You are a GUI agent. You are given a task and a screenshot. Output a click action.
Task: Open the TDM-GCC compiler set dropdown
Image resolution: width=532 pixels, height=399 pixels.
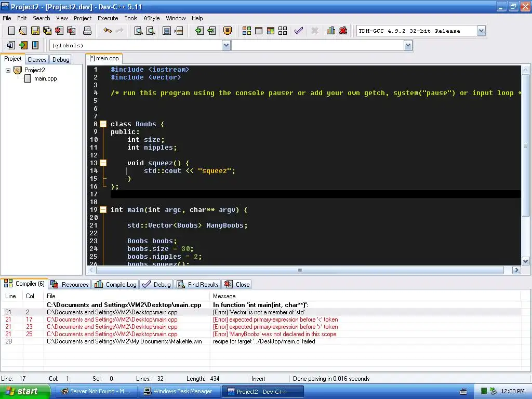pos(481,31)
